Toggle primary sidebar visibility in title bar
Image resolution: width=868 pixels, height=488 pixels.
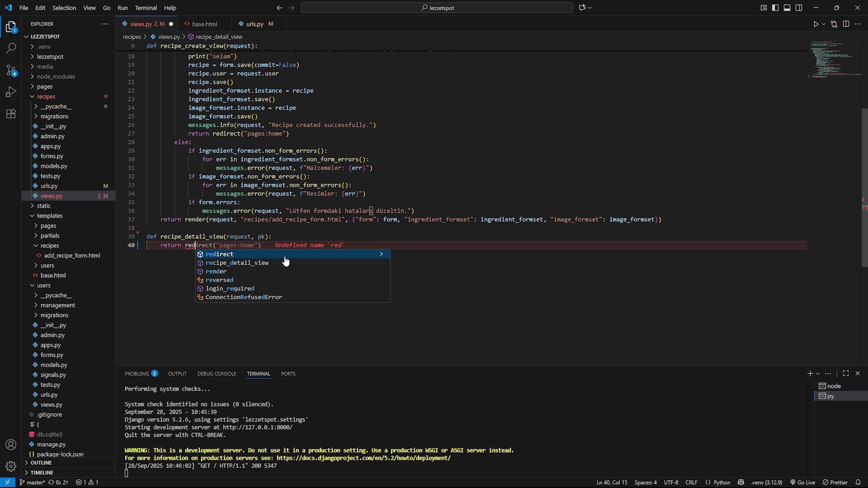[775, 8]
